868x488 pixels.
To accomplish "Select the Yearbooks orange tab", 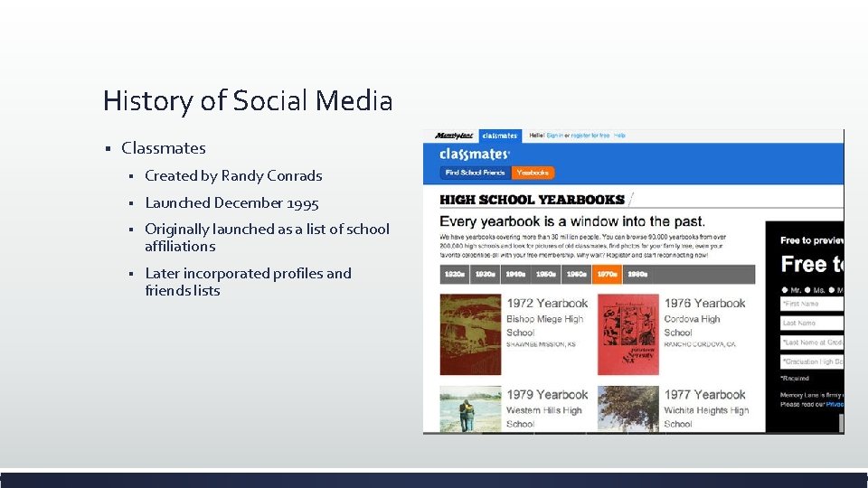I will click(x=533, y=173).
